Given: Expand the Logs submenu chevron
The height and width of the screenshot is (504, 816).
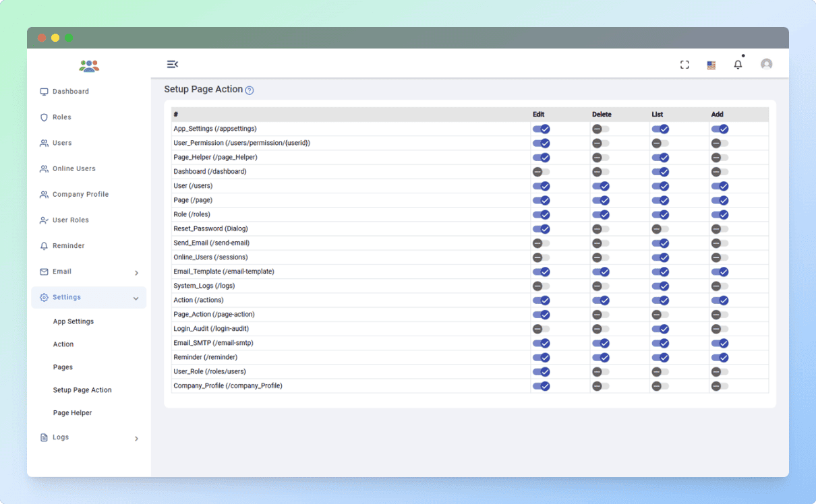Looking at the screenshot, I should [x=136, y=439].
